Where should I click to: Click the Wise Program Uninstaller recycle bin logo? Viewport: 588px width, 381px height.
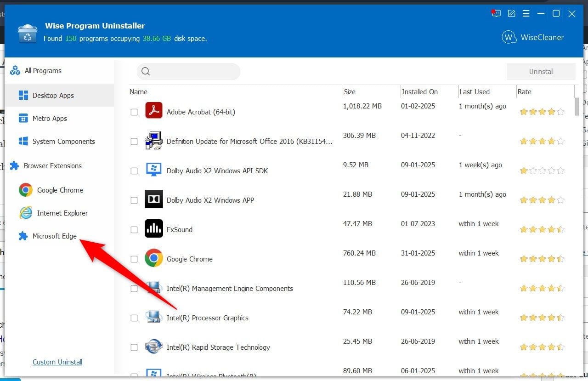click(28, 33)
